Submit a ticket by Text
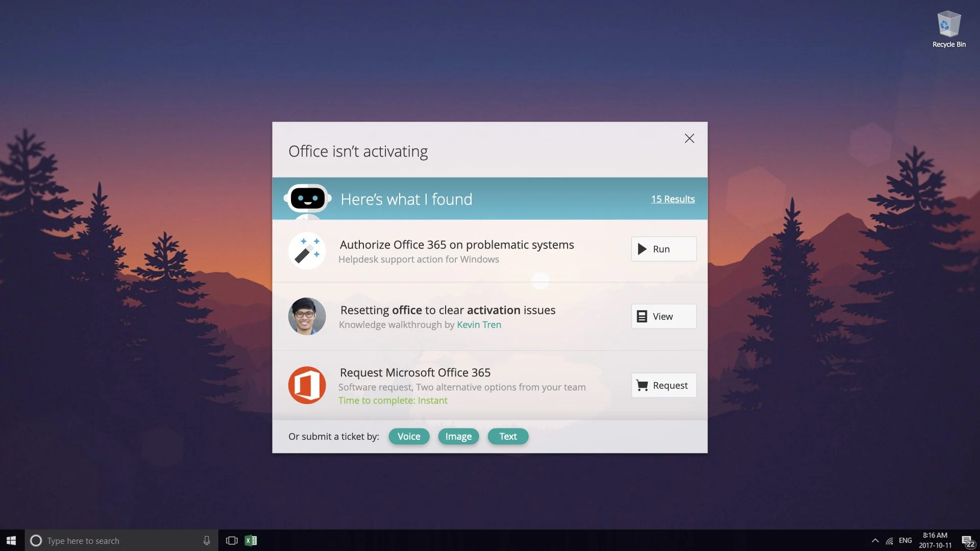Screen dimensions: 980x551 508,436
